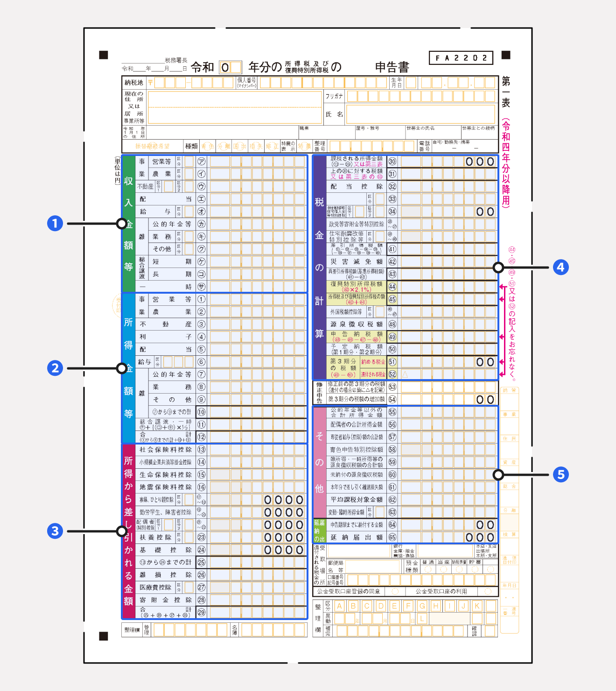Click the 納める税金 51 amount field

coord(449,362)
